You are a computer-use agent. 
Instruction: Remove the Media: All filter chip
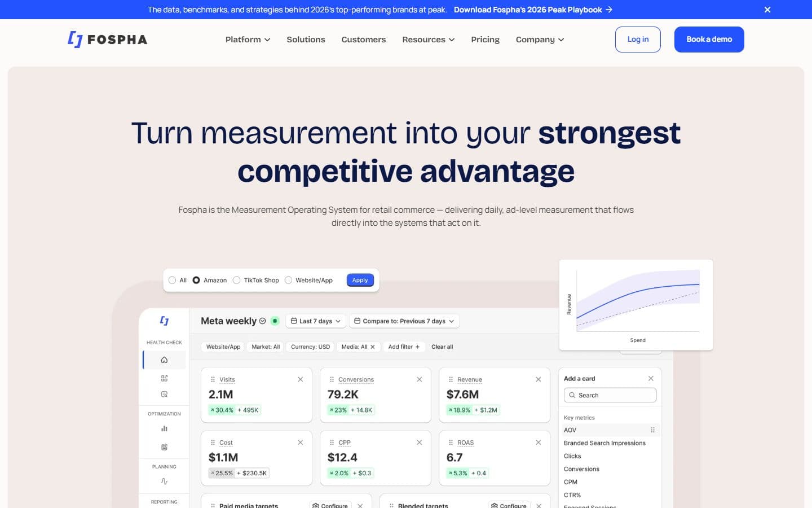click(x=373, y=347)
